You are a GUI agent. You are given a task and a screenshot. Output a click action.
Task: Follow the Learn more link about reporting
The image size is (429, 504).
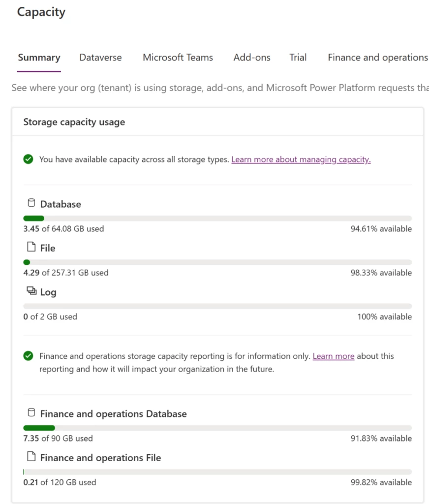[333, 356]
